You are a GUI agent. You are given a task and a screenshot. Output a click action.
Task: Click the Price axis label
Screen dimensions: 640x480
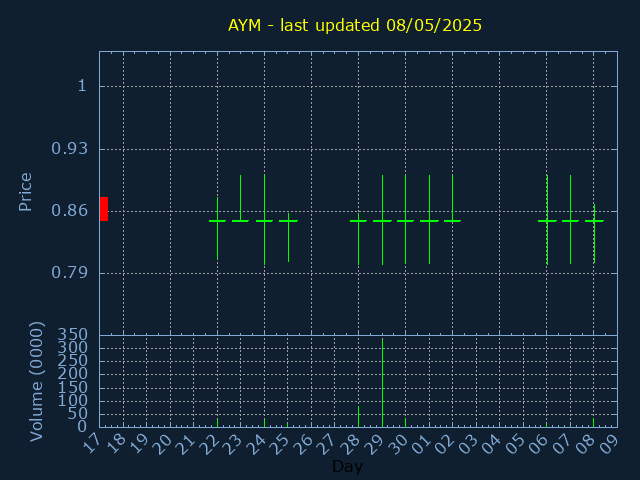25,192
